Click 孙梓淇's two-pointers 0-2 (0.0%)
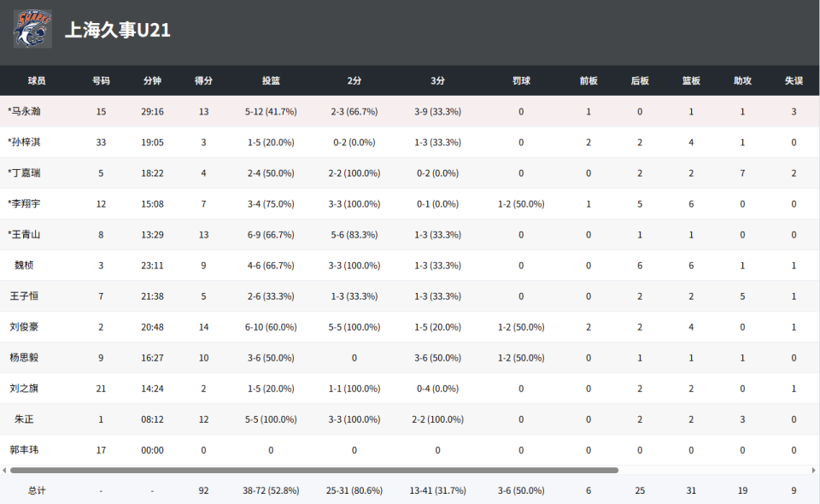Image resolution: width=820 pixels, height=504 pixels. tap(354, 142)
